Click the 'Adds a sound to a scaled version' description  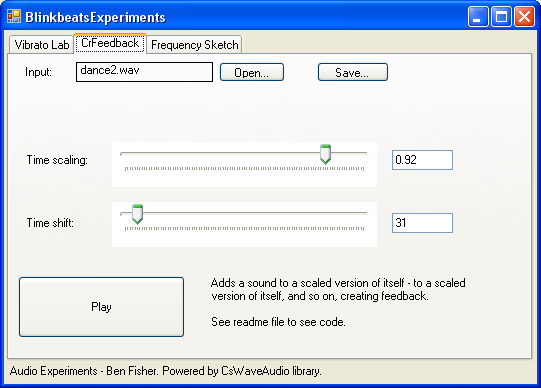click(338, 289)
